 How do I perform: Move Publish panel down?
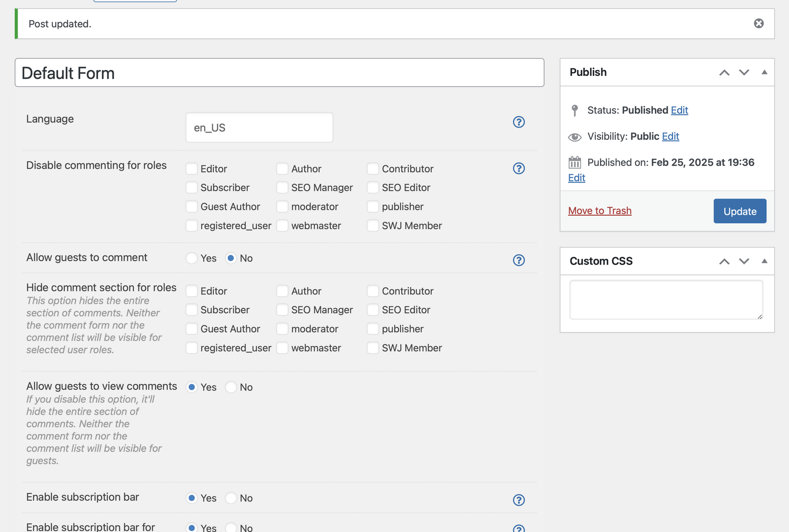click(744, 72)
